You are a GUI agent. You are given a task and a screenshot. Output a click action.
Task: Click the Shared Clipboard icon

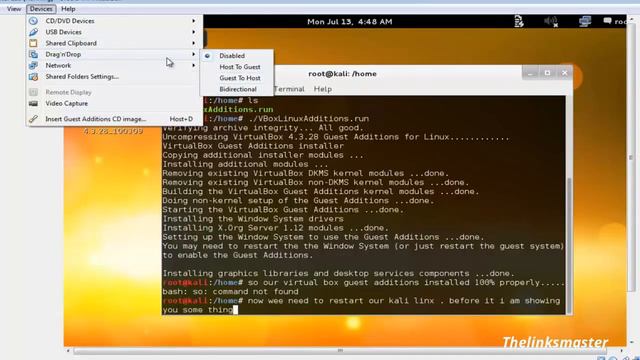coord(33,43)
